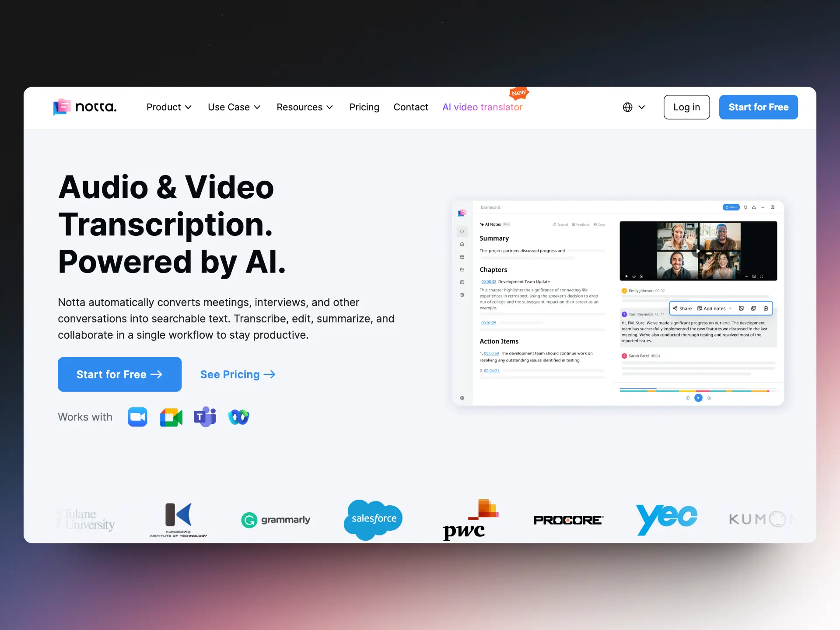This screenshot has width=840, height=630.
Task: Play the video in dashboard preview
Action: click(698, 251)
